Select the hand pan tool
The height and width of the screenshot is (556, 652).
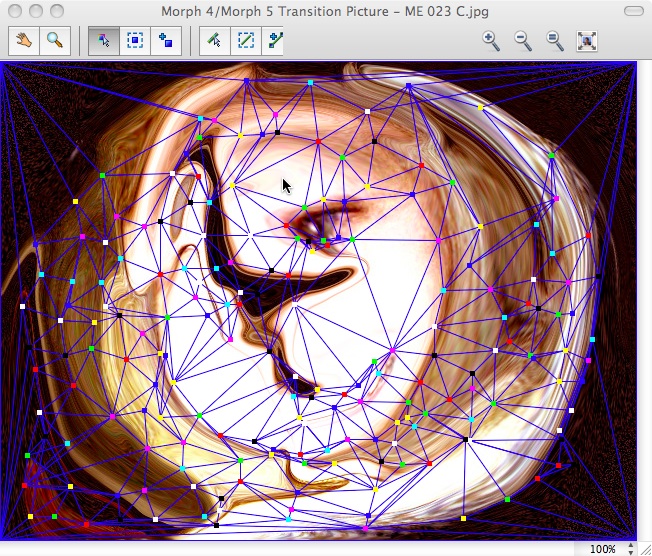tap(24, 40)
